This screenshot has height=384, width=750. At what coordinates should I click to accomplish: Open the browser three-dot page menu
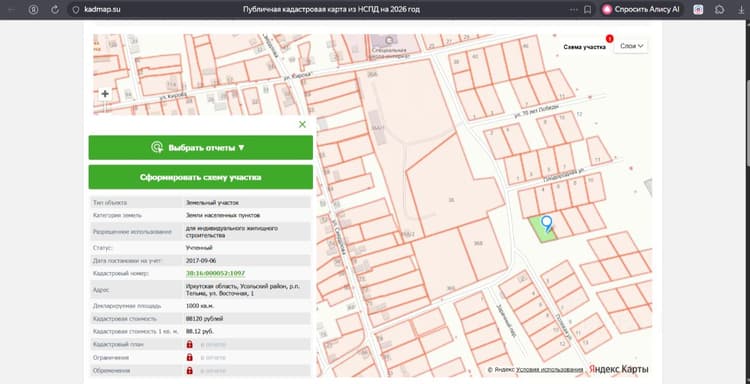tap(574, 10)
